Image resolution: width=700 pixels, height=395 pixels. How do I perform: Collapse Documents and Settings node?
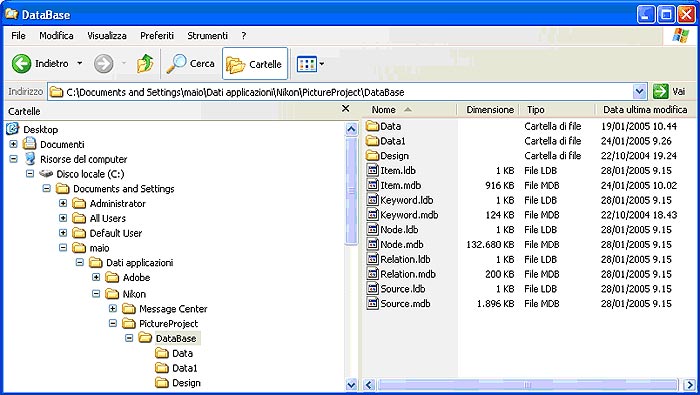coord(46,188)
